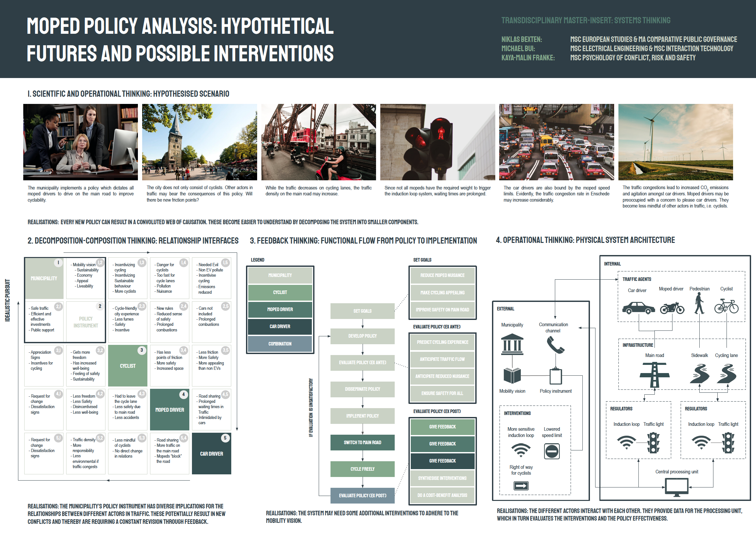Click the Set Goals flow step box
The image size is (756, 535).
tap(363, 311)
